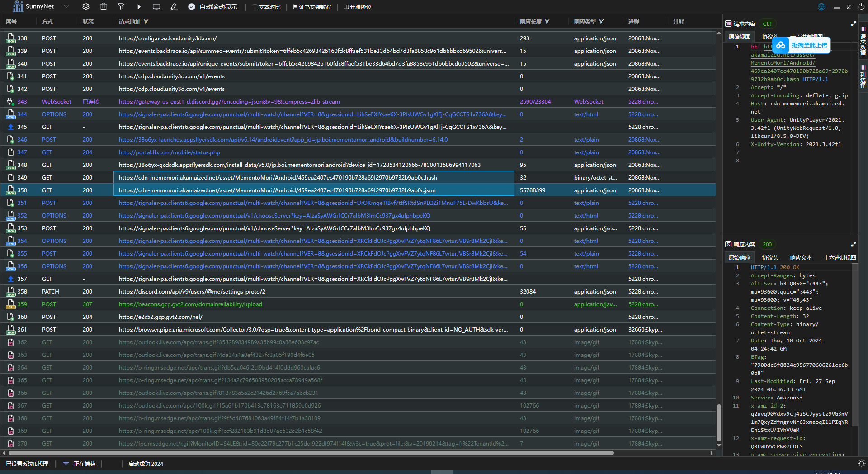The width and height of the screenshot is (868, 474).
Task: Open the 开源协议 license link
Action: tap(358, 7)
